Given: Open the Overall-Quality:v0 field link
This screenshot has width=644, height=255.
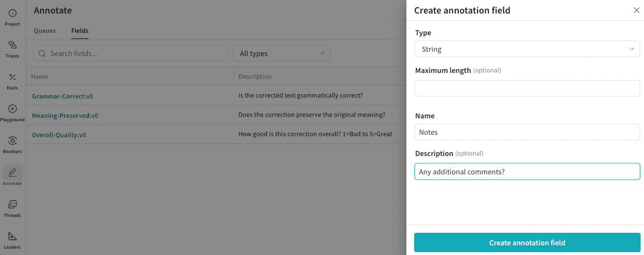Looking at the screenshot, I should pyautogui.click(x=59, y=135).
